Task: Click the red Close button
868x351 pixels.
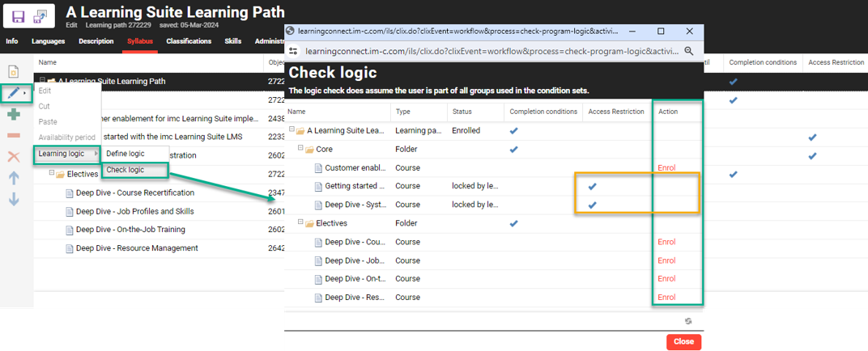Action: click(683, 341)
